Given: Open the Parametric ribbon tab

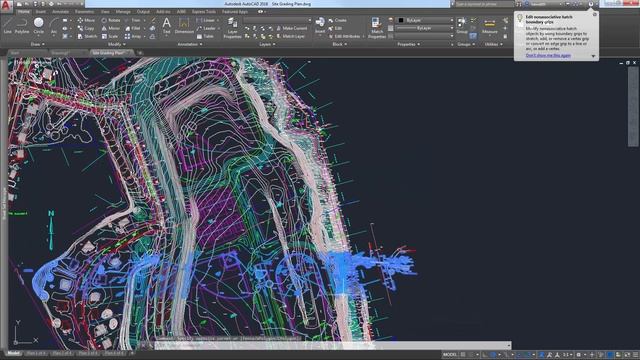Looking at the screenshot, I should click(84, 12).
